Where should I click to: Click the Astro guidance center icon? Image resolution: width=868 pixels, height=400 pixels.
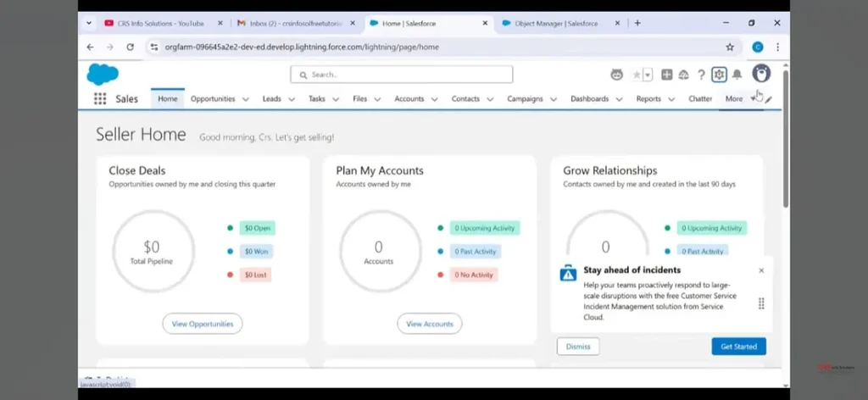coord(617,75)
